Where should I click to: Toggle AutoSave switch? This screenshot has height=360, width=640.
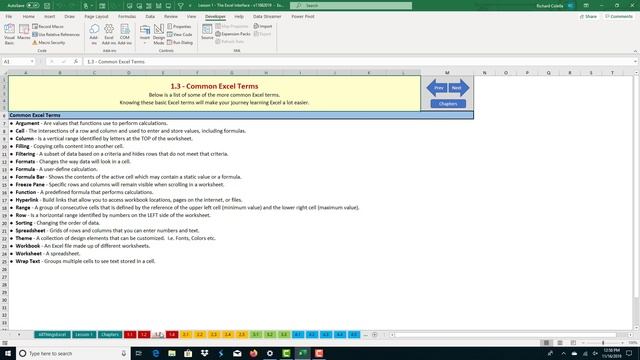click(x=33, y=6)
